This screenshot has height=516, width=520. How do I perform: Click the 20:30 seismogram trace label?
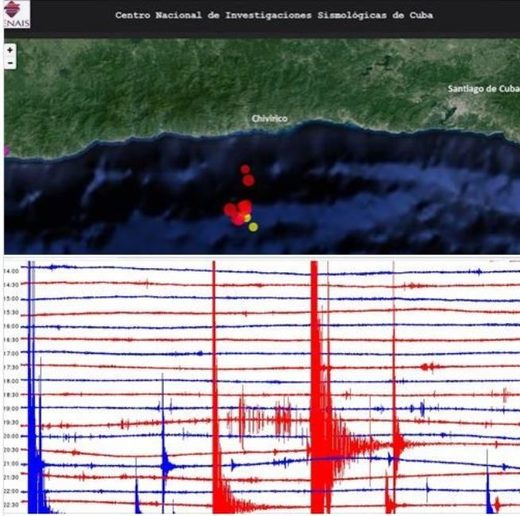[11, 450]
